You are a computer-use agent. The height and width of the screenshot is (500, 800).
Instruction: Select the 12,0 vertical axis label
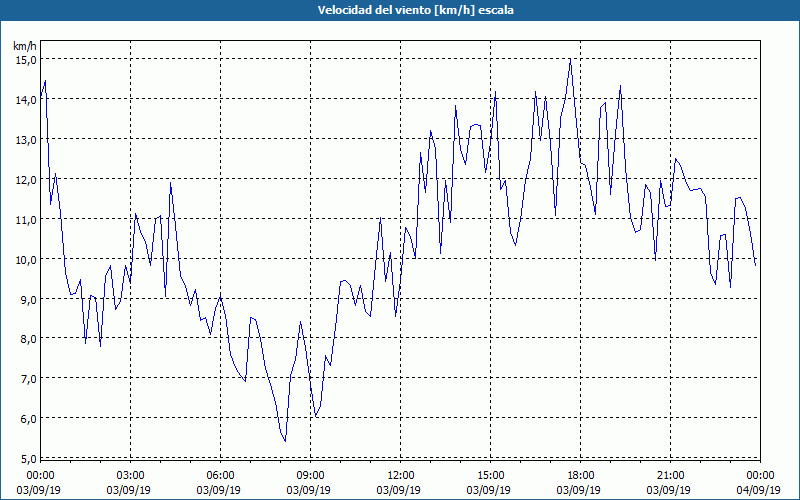[27, 180]
